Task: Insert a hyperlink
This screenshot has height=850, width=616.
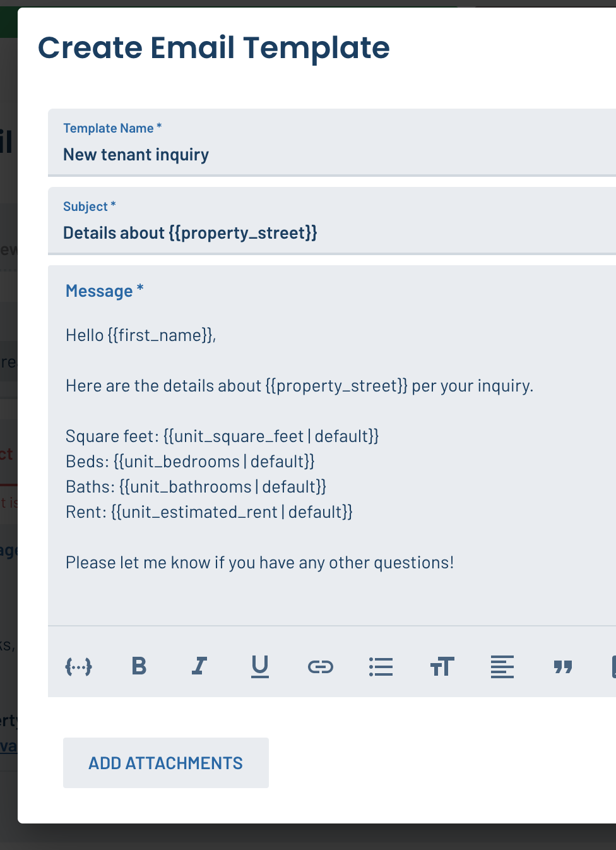Action: pos(321,666)
